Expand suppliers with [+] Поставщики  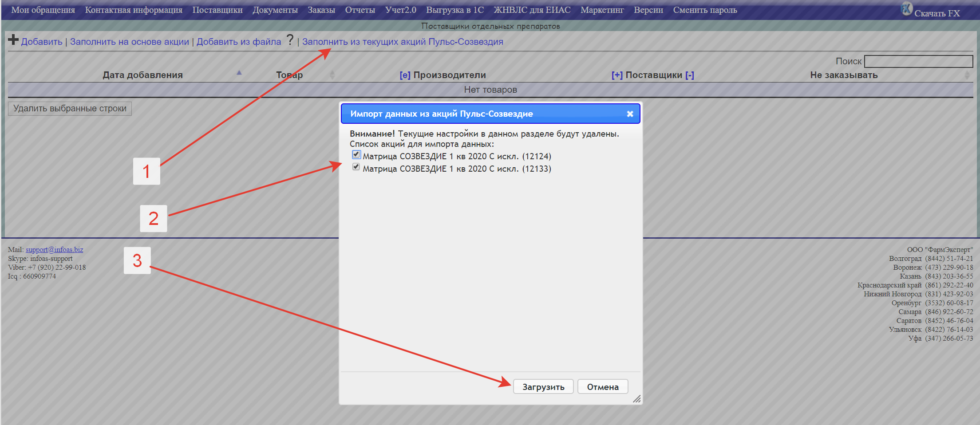pos(616,75)
